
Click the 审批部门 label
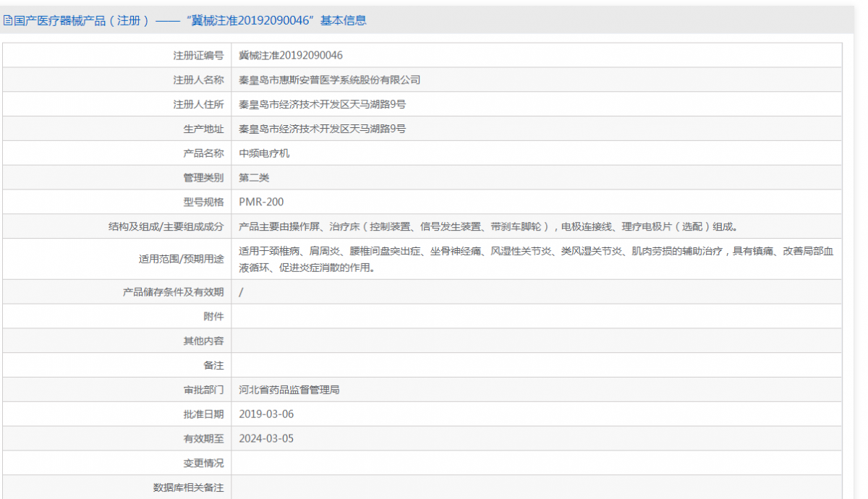pos(204,390)
